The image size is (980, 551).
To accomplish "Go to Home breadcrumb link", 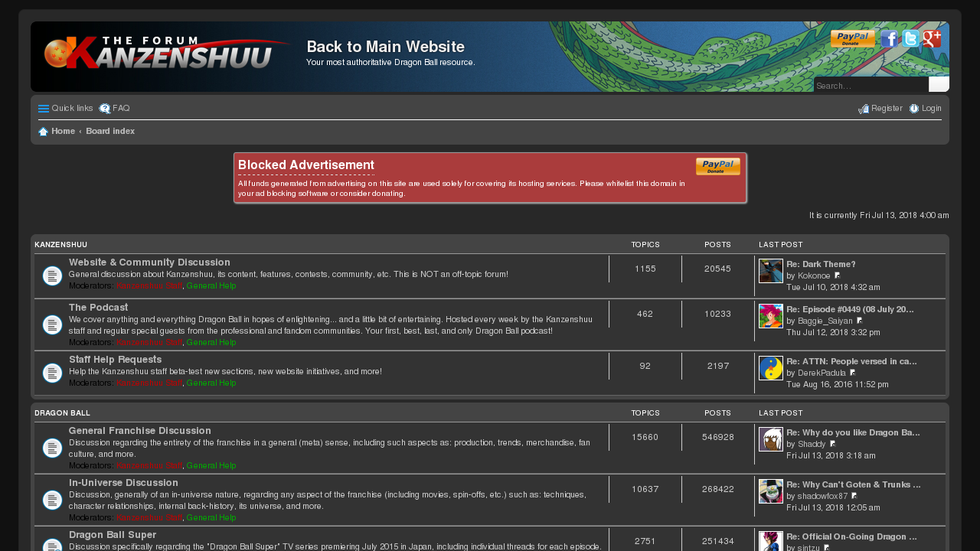I will click(x=63, y=132).
